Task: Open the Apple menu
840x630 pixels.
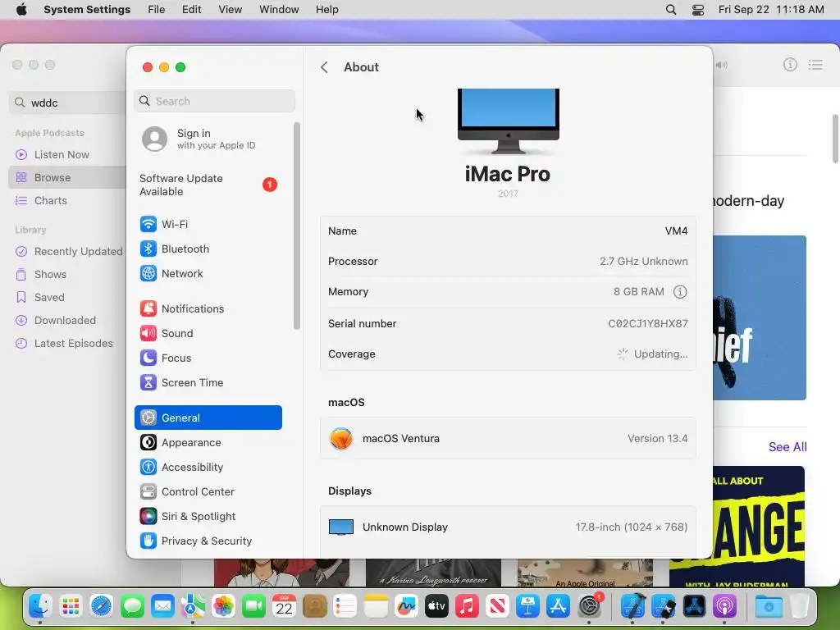Action: pyautogui.click(x=21, y=10)
